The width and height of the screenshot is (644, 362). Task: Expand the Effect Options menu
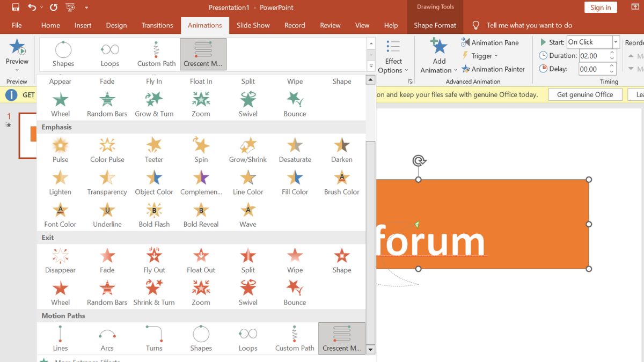393,56
